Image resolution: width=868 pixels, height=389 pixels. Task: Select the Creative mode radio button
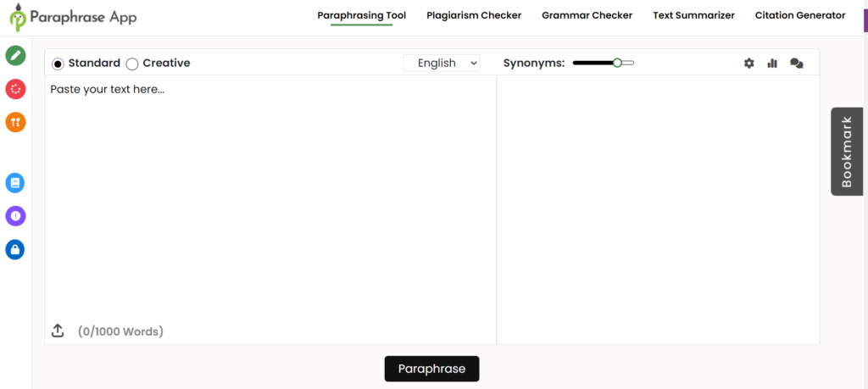click(132, 64)
